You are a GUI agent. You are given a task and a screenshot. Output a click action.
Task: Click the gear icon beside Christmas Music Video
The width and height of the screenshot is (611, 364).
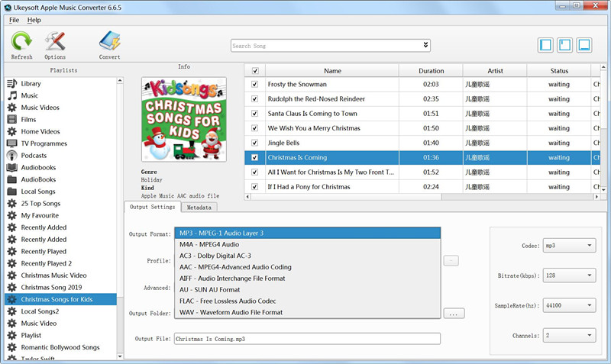pos(12,275)
